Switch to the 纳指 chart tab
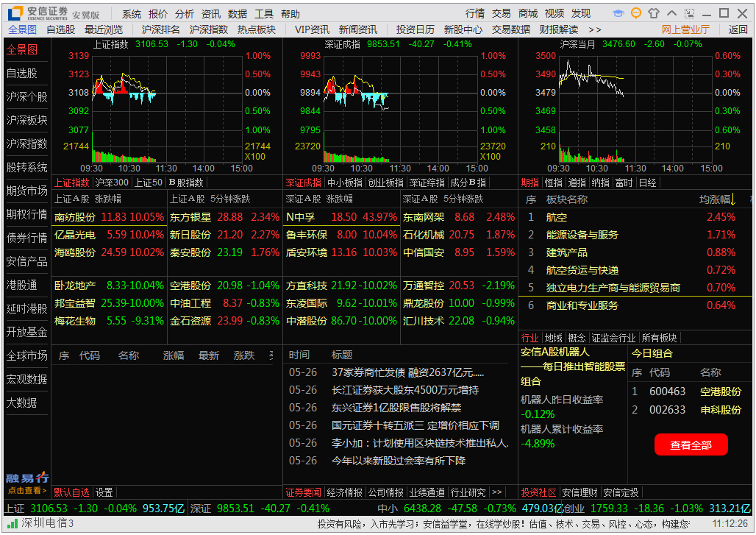The image size is (756, 535). coord(600,183)
